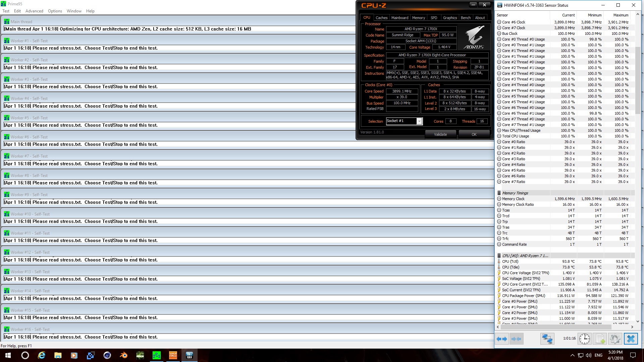This screenshot has height=362, width=644.
Task: Show hidden system tray icons
Action: point(572,355)
